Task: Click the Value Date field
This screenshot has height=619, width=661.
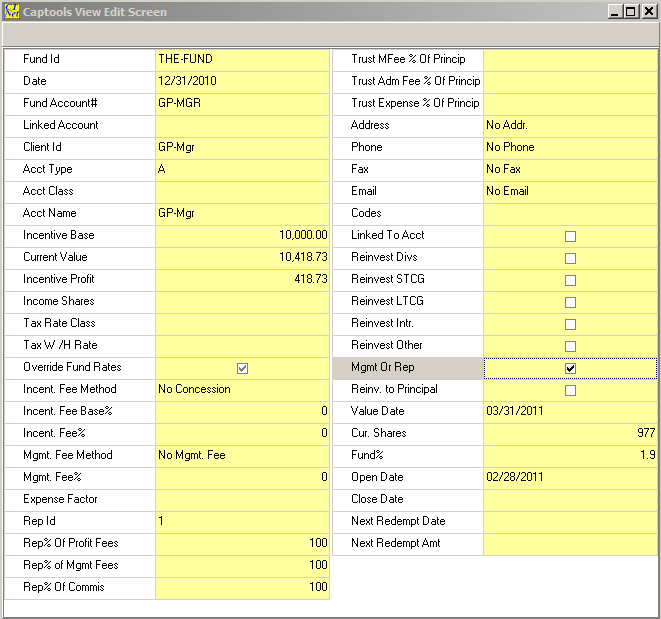Action: tap(570, 411)
